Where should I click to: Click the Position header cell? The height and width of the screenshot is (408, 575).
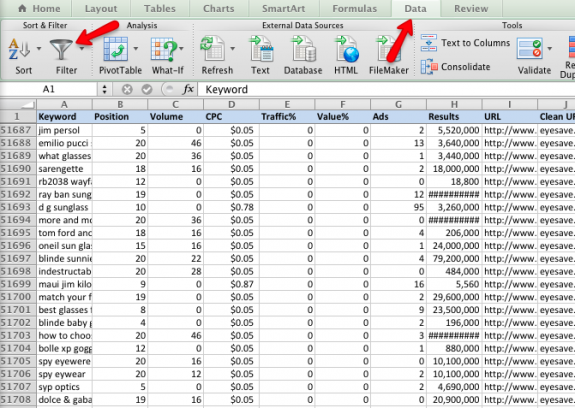pos(120,117)
